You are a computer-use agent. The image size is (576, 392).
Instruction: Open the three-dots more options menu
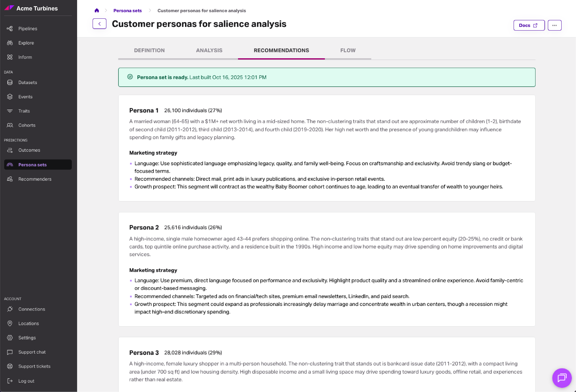[x=554, y=25]
